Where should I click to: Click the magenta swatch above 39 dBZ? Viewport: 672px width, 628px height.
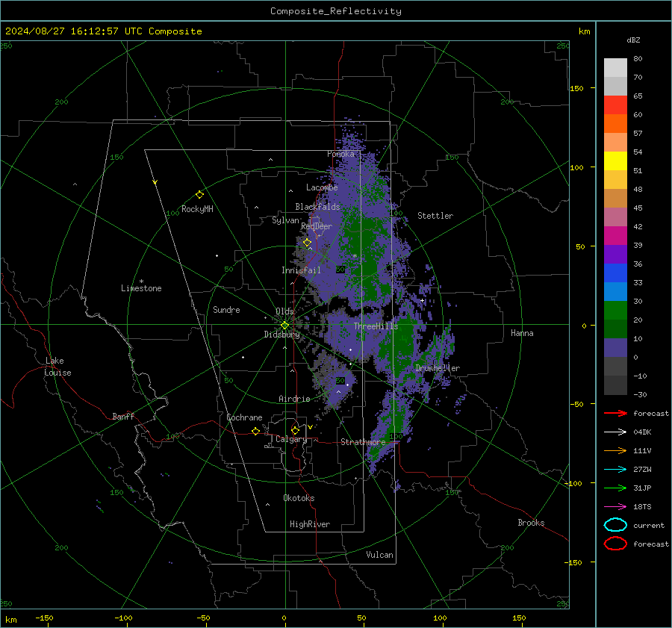pyautogui.click(x=615, y=236)
